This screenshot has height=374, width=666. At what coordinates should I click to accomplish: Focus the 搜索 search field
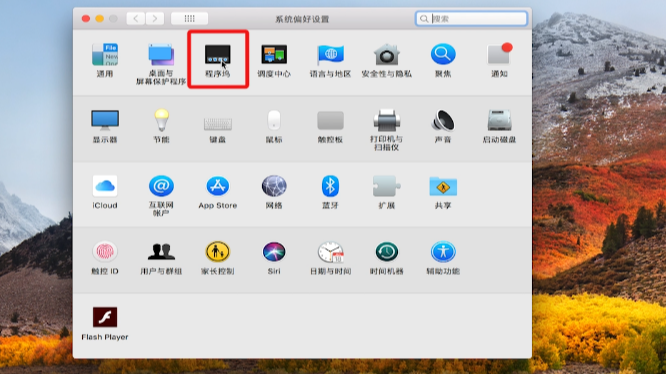pos(471,19)
